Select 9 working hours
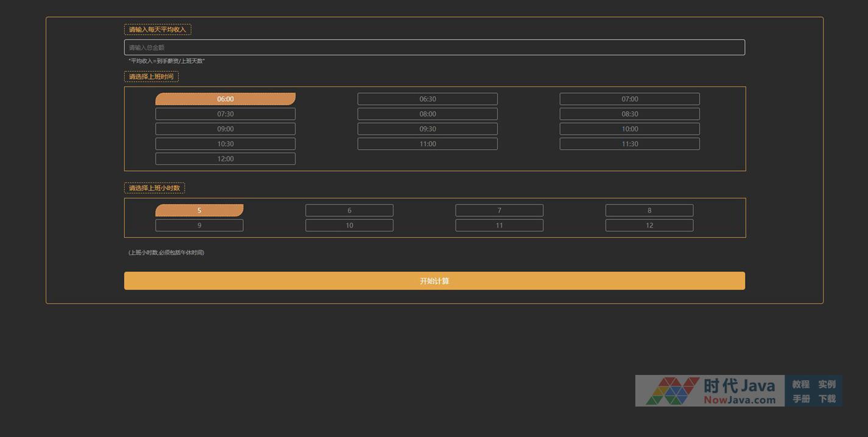 tap(199, 225)
